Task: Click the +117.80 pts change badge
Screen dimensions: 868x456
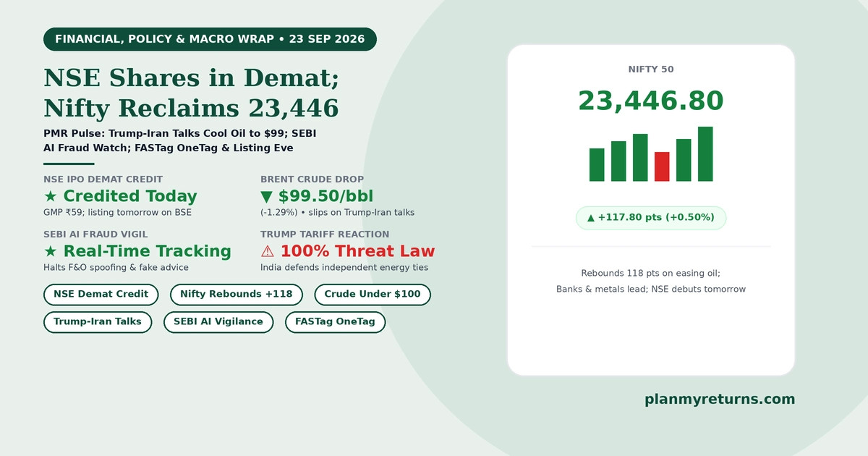Action: click(x=651, y=217)
